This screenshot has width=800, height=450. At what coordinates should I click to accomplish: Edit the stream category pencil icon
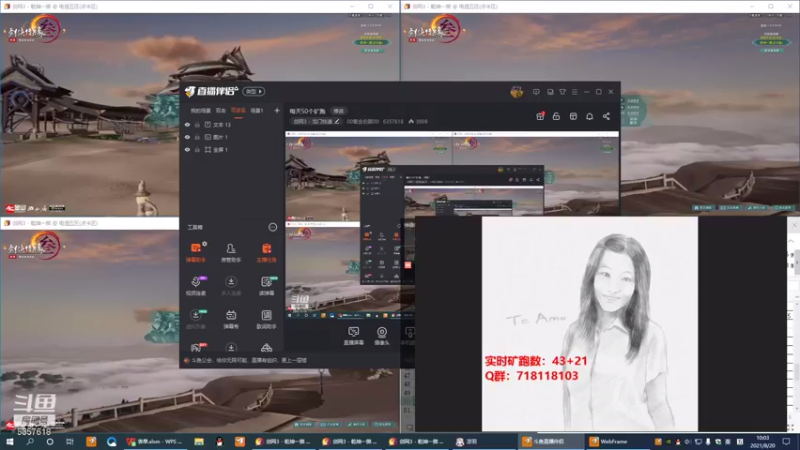tap(337, 121)
